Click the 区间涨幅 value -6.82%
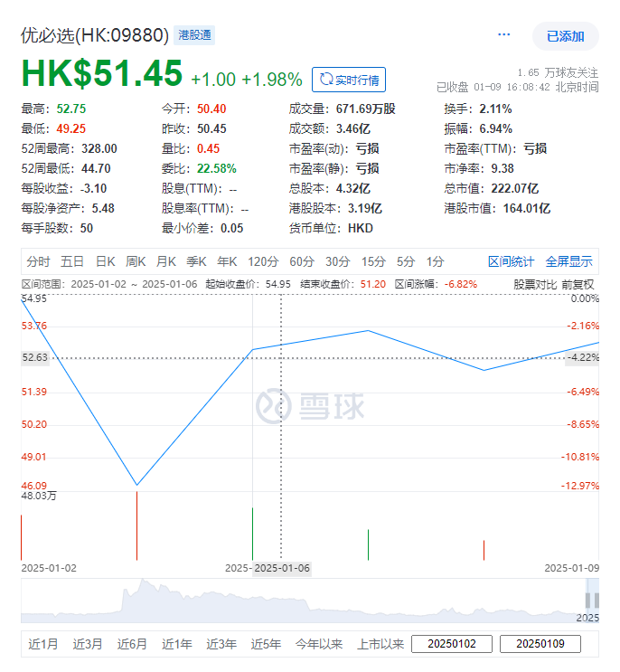This screenshot has width=620, height=672. 461,284
